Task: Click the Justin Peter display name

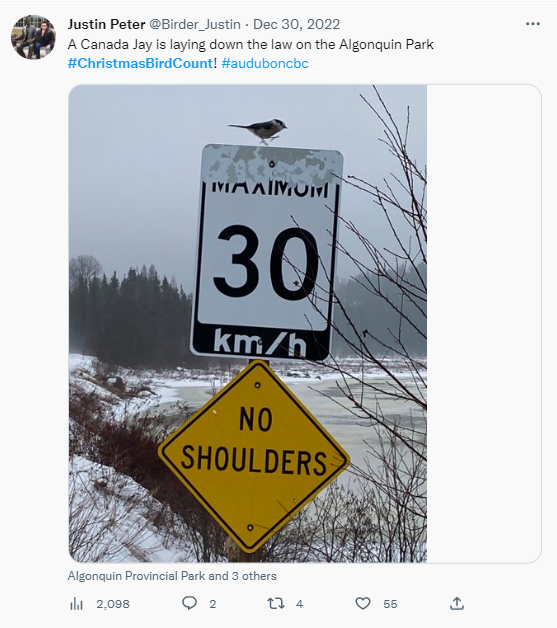Action: tap(107, 24)
